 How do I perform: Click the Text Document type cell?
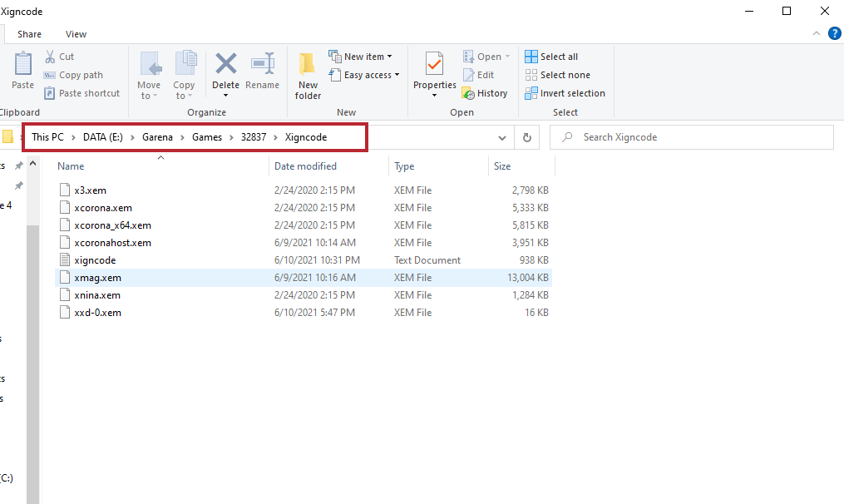pyautogui.click(x=427, y=260)
